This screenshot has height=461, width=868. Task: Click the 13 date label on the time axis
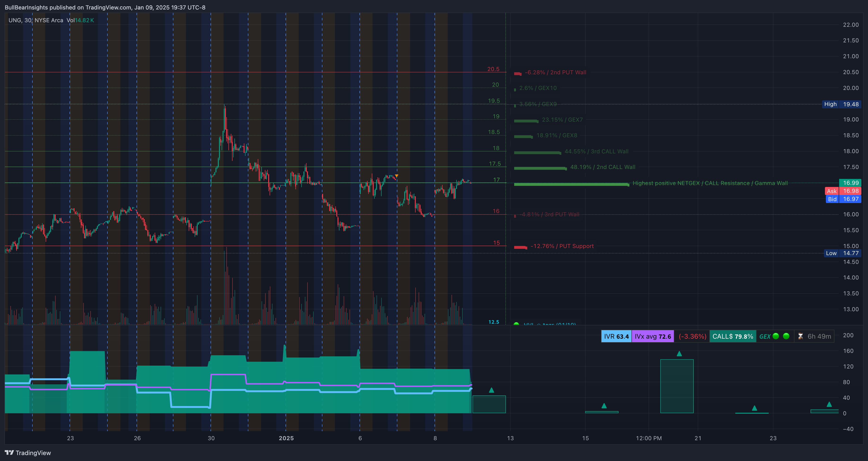(510, 438)
